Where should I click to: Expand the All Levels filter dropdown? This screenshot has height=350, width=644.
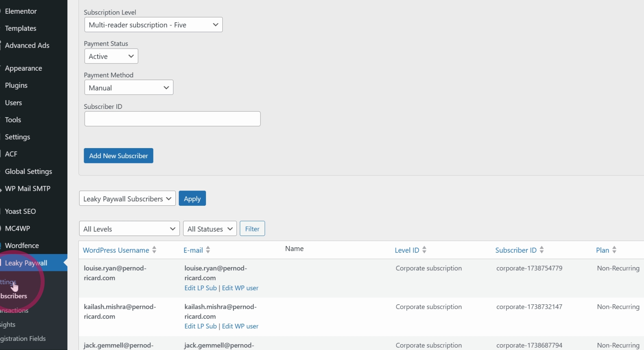click(129, 228)
